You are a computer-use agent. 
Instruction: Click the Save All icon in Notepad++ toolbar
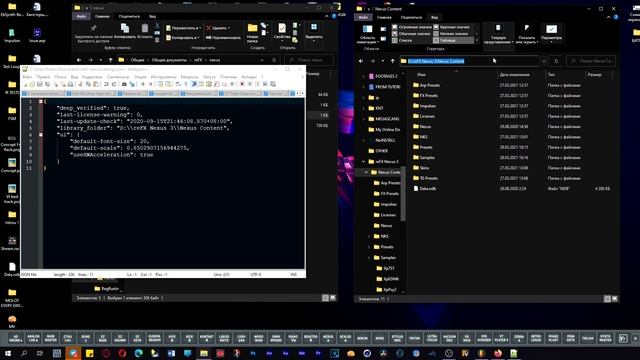(x=48, y=84)
